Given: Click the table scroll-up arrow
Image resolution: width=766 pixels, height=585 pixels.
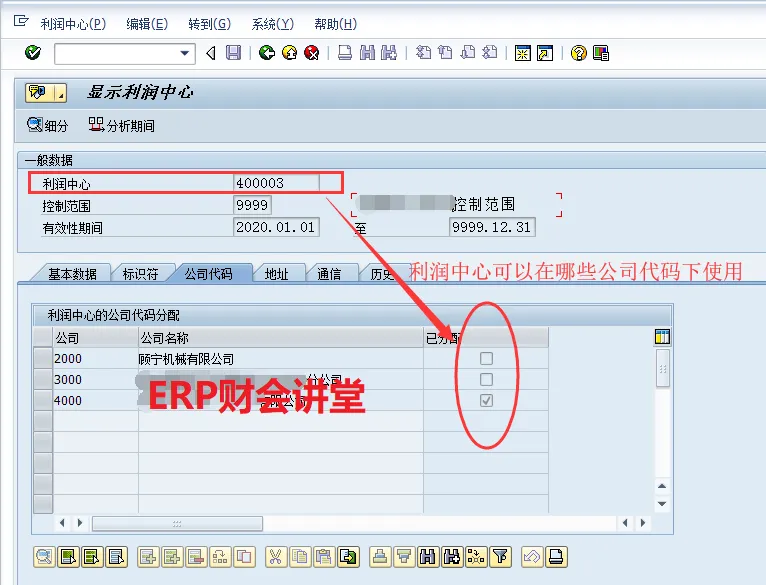Looking at the screenshot, I should (x=662, y=486).
